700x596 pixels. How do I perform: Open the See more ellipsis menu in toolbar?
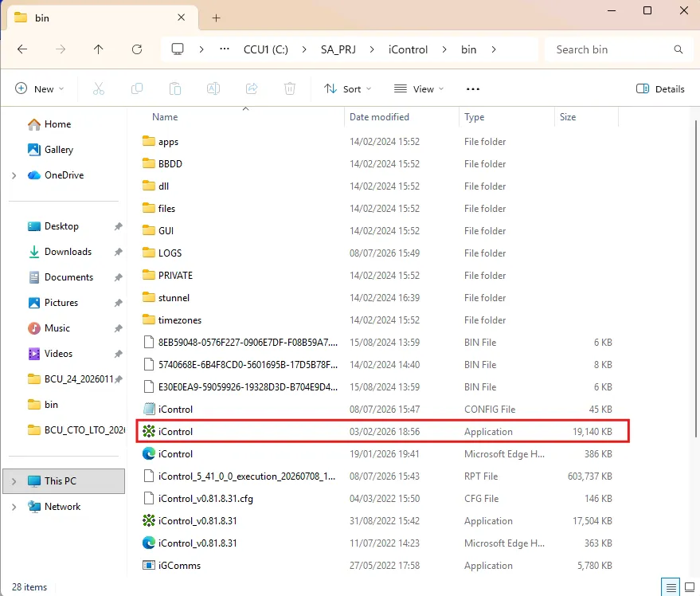coord(473,89)
